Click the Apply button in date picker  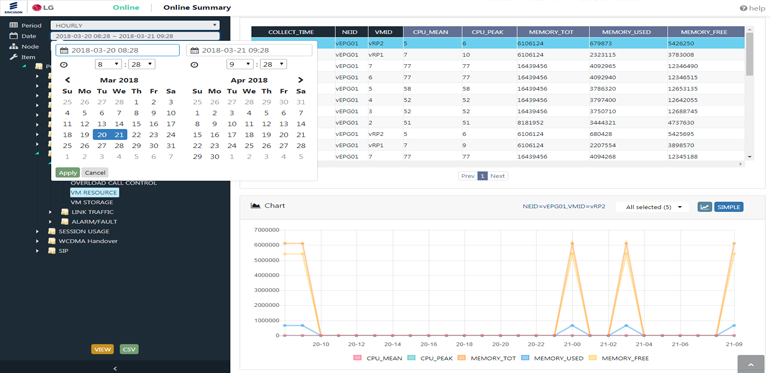click(68, 173)
